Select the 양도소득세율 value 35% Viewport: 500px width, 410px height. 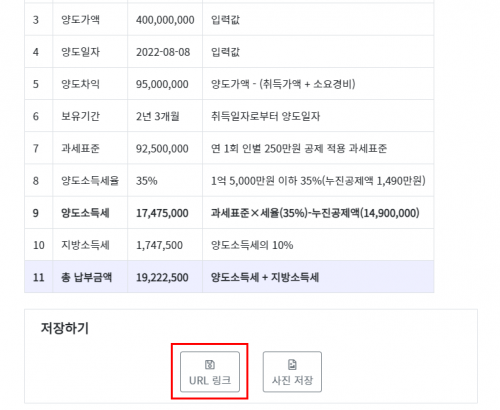click(x=147, y=181)
